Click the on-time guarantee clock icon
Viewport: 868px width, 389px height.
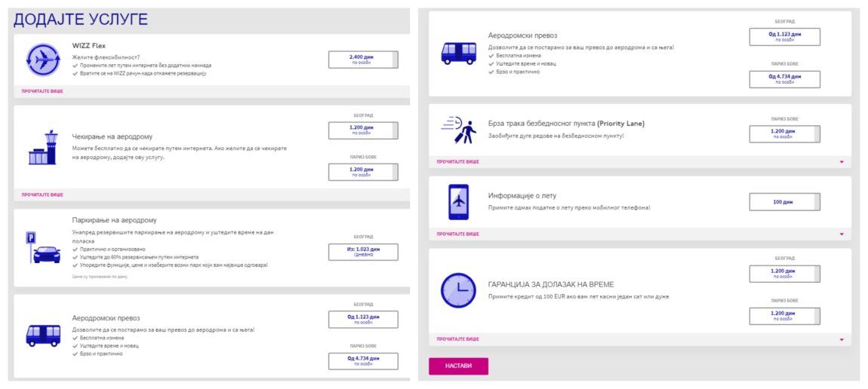pyautogui.click(x=458, y=290)
